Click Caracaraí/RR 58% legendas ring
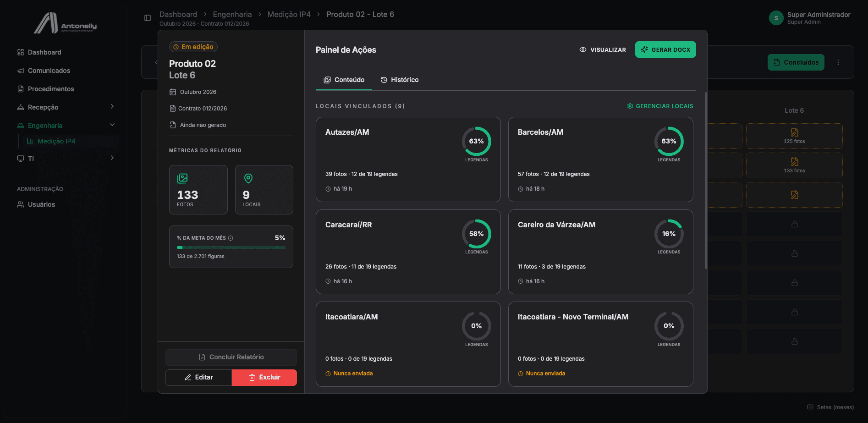This screenshot has width=868, height=423. [477, 234]
